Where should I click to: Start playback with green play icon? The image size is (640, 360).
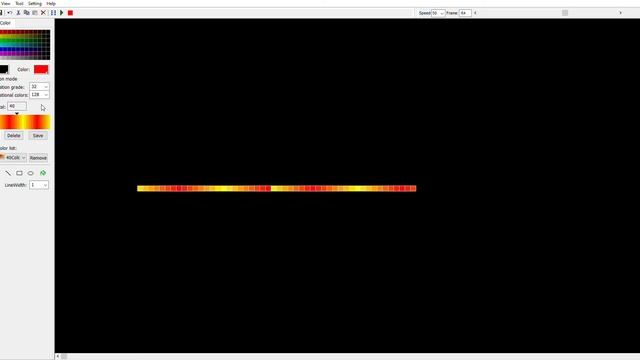[62, 13]
